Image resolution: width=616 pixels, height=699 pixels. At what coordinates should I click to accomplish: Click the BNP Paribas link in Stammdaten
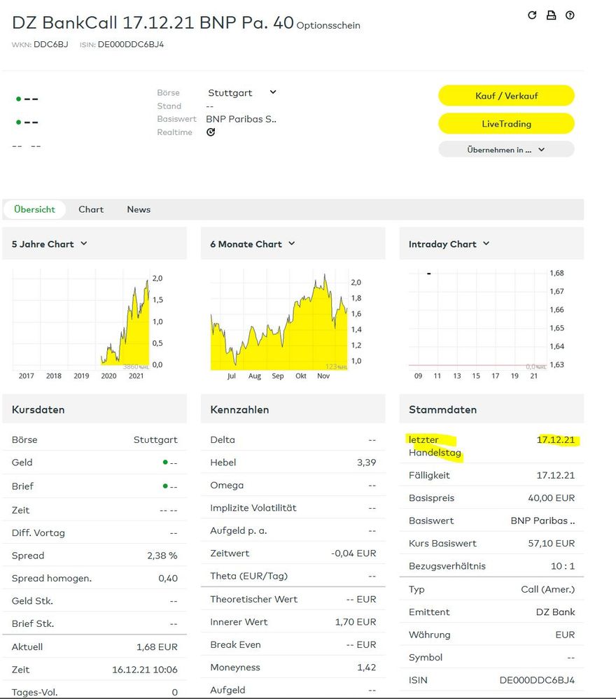pyautogui.click(x=542, y=521)
